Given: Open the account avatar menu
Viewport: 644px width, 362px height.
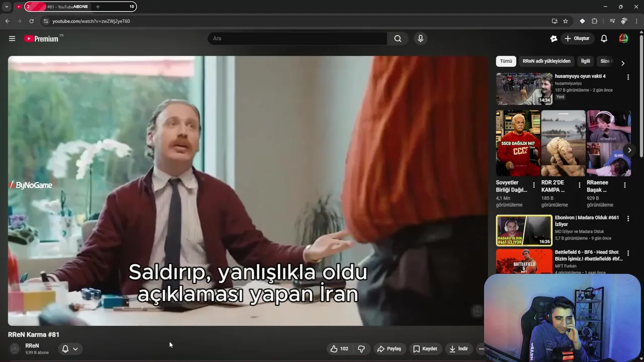Looking at the screenshot, I should 623,39.
